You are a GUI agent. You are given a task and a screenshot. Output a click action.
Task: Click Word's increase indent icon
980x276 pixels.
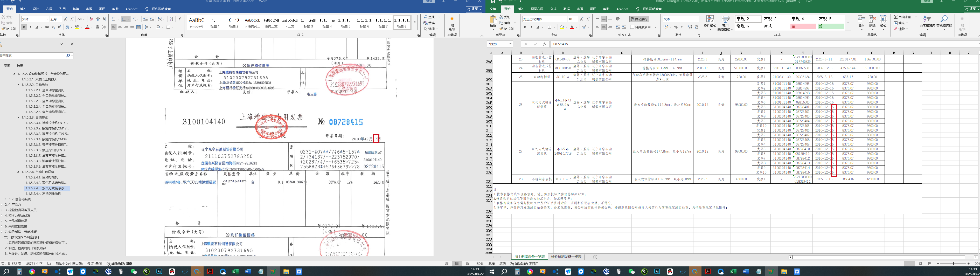[x=152, y=19]
